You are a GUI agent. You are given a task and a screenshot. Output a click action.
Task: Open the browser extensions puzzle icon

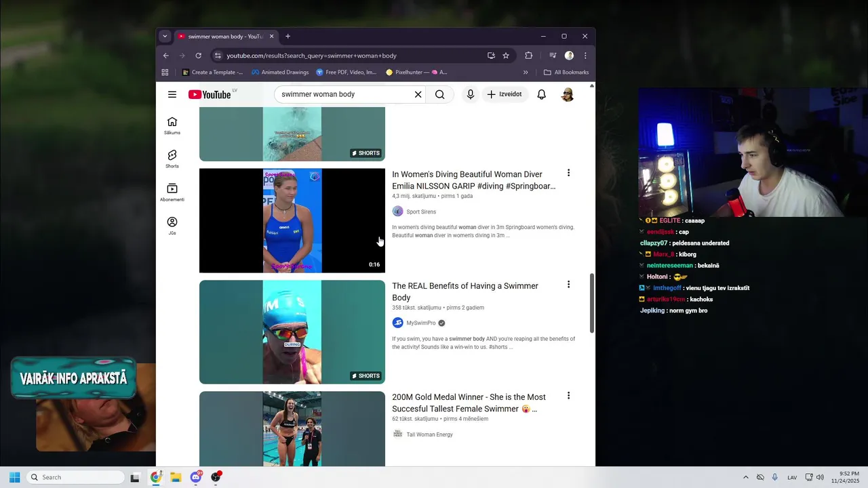click(x=529, y=56)
